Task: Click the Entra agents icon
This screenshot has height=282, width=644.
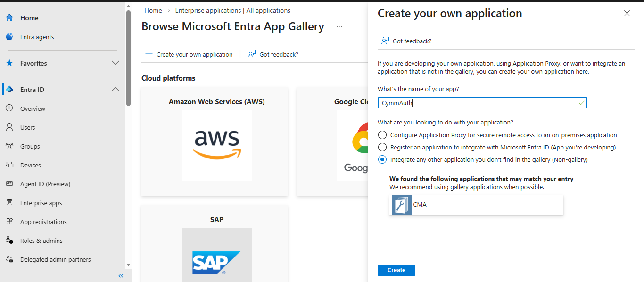Action: coord(9,37)
